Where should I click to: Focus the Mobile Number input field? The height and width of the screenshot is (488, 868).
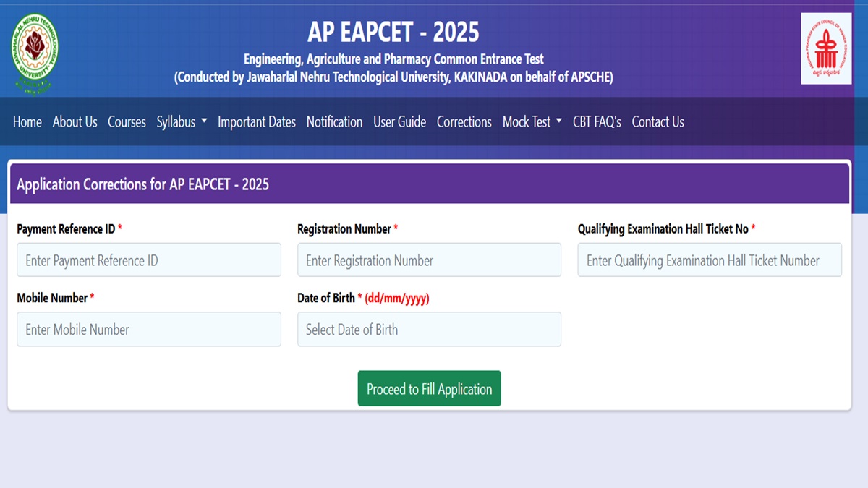click(149, 329)
